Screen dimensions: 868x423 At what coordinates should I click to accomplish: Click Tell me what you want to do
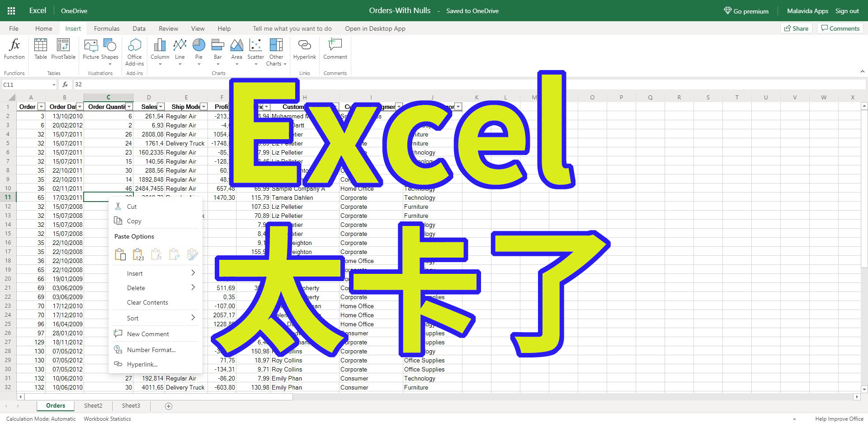click(x=292, y=28)
